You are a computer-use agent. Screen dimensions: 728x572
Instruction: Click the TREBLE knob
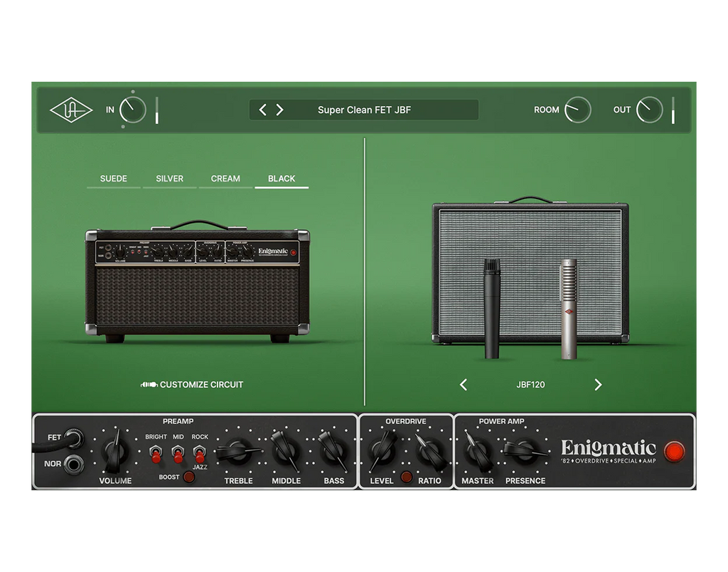237,451
